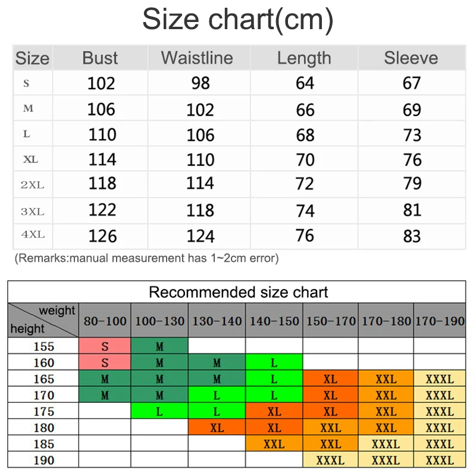Click bust value 126
The width and height of the screenshot is (476, 476).
click(102, 236)
